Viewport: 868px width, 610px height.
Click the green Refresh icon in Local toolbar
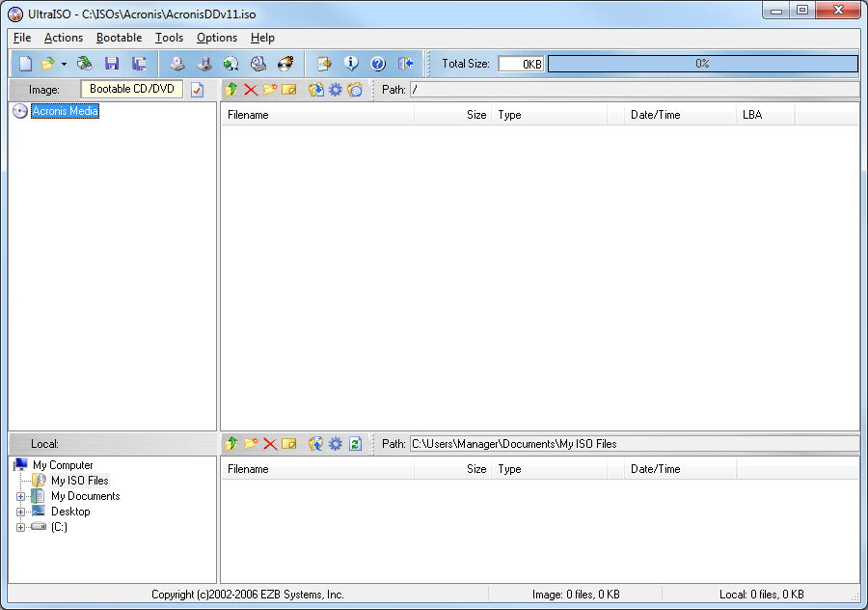pyautogui.click(x=355, y=444)
